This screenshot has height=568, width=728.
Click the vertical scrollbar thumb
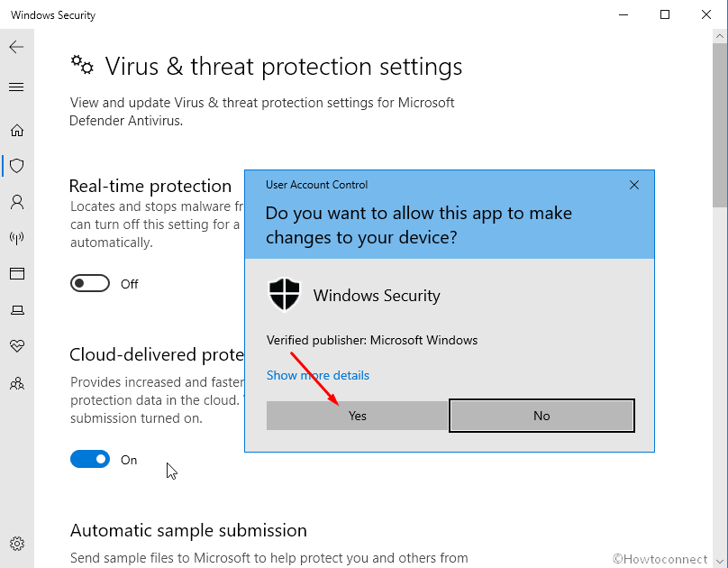(x=720, y=125)
